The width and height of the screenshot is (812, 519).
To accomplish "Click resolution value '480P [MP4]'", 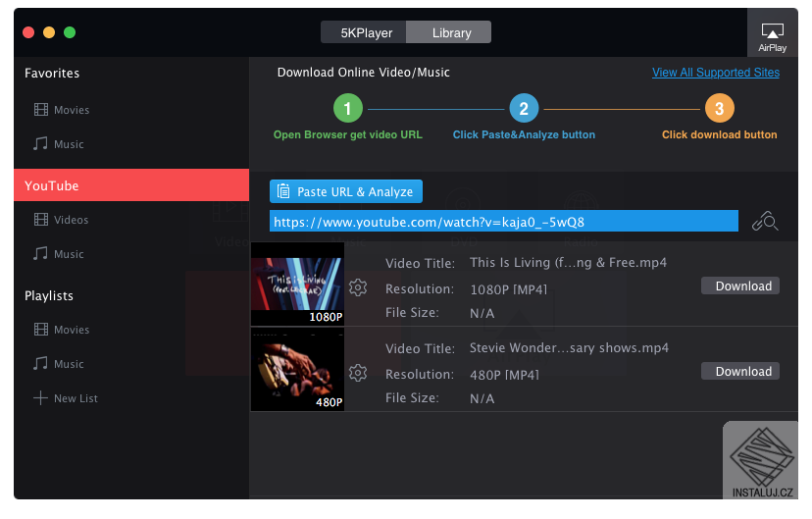I will [504, 375].
